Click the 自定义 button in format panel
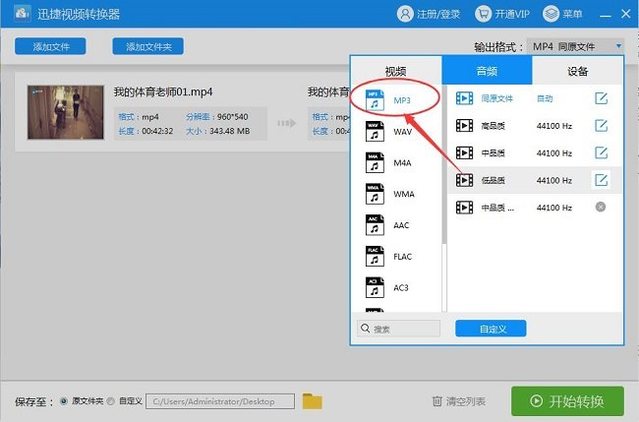 (x=490, y=328)
